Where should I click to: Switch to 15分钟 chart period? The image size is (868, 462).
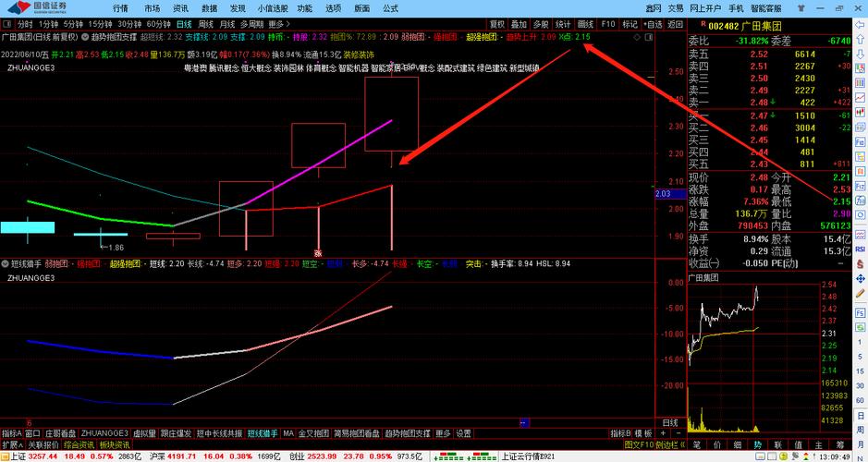coord(100,24)
